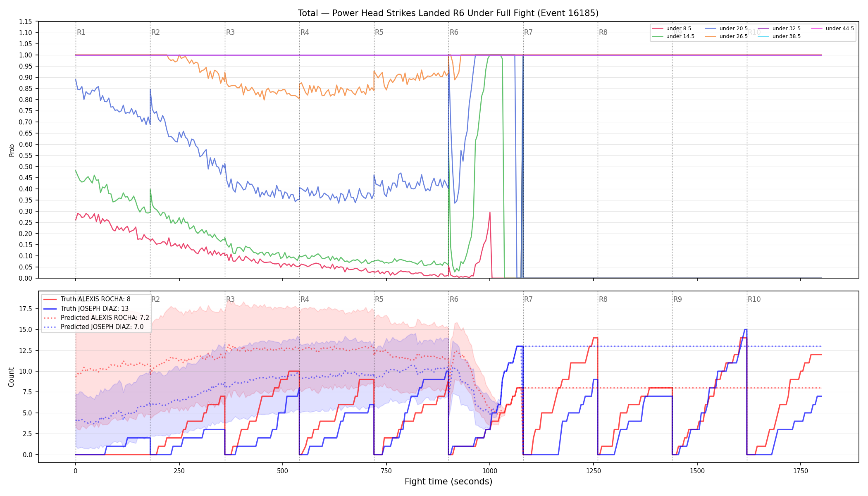Screen dimensions: 868x496
Task: Click the R2 round label in the Count chart
Action: click(155, 299)
